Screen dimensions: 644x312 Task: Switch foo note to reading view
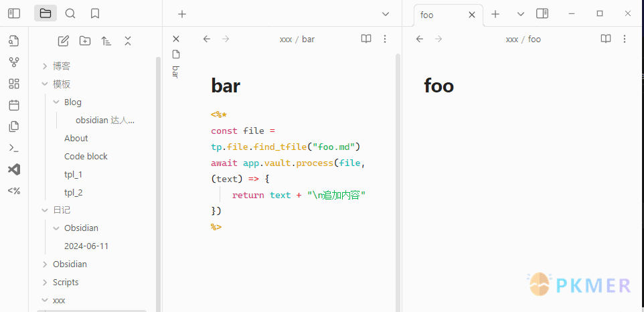coord(606,39)
